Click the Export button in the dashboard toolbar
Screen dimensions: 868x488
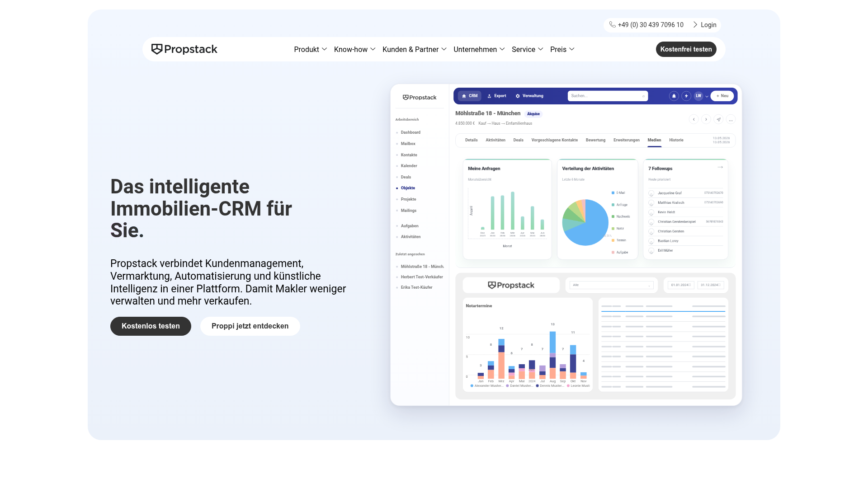(497, 96)
